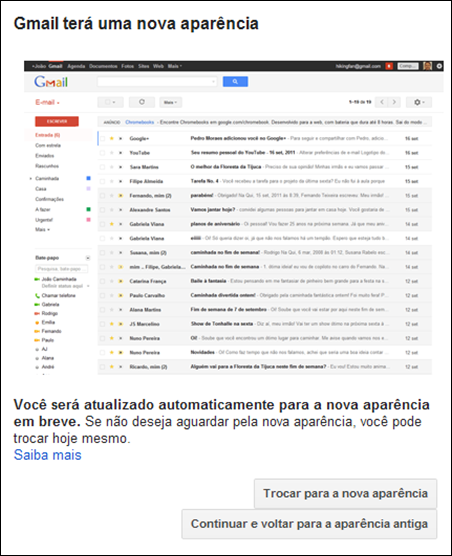452x556 pixels.
Task: Go to newer messages with left arrow
Action: point(382,102)
